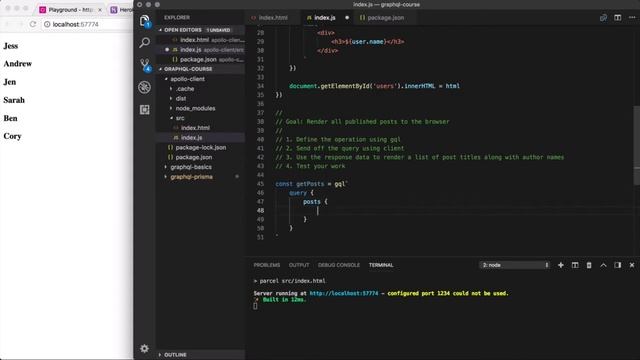
Task: Select the second tab in the browser window
Action: (120, 9)
